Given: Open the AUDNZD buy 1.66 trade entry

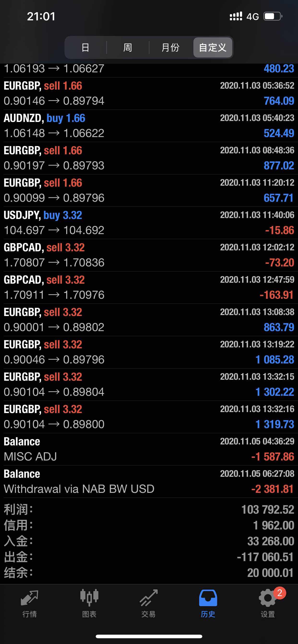Looking at the screenshot, I should tap(149, 126).
